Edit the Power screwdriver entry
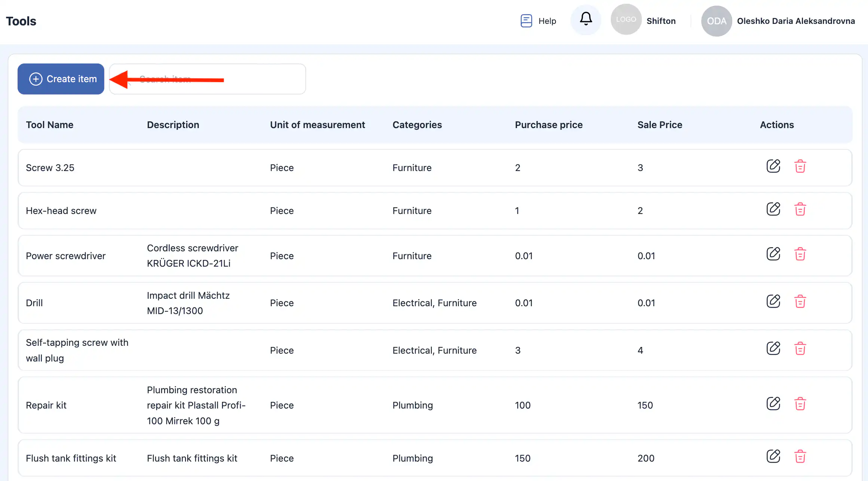 pyautogui.click(x=773, y=254)
